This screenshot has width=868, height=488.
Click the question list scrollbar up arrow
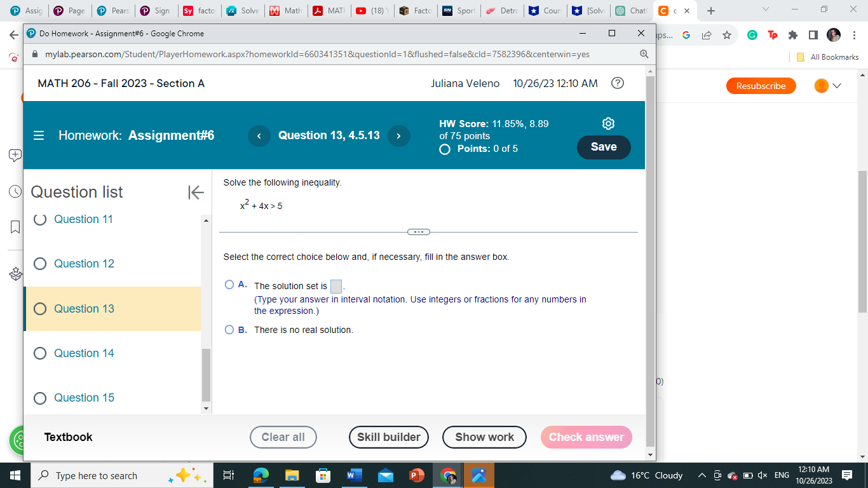click(205, 220)
